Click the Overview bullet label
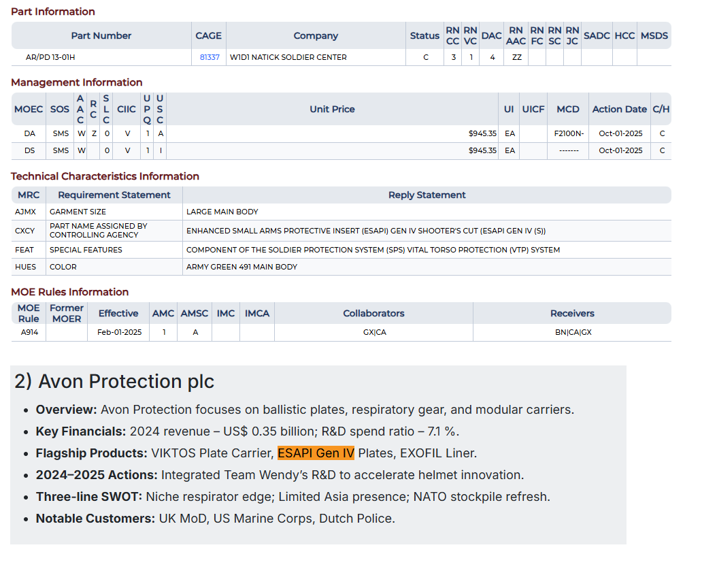Screen dimensions: 717x588 tap(66, 410)
